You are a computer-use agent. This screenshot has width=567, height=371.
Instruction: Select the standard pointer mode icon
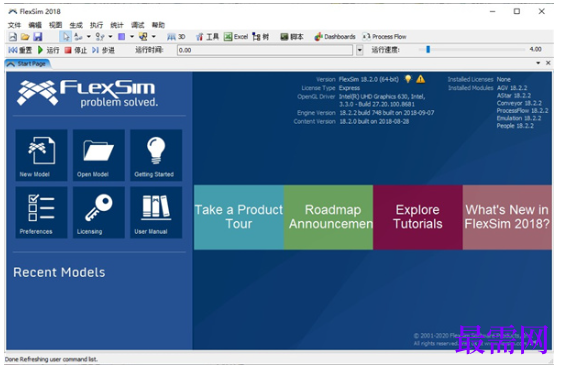[65, 37]
